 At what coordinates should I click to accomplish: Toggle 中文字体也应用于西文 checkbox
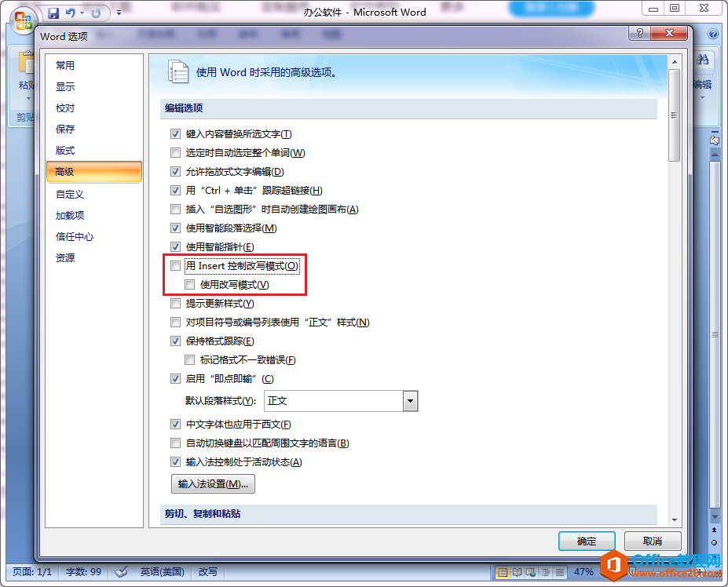pos(175,424)
